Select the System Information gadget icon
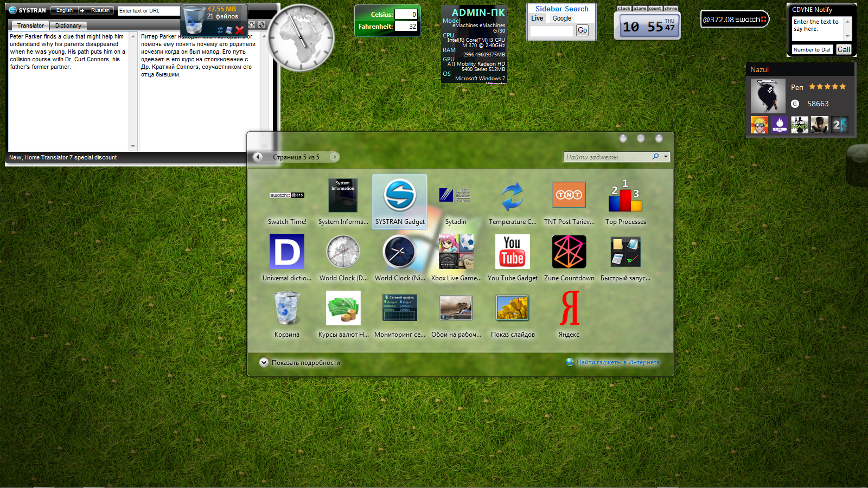 pyautogui.click(x=343, y=195)
